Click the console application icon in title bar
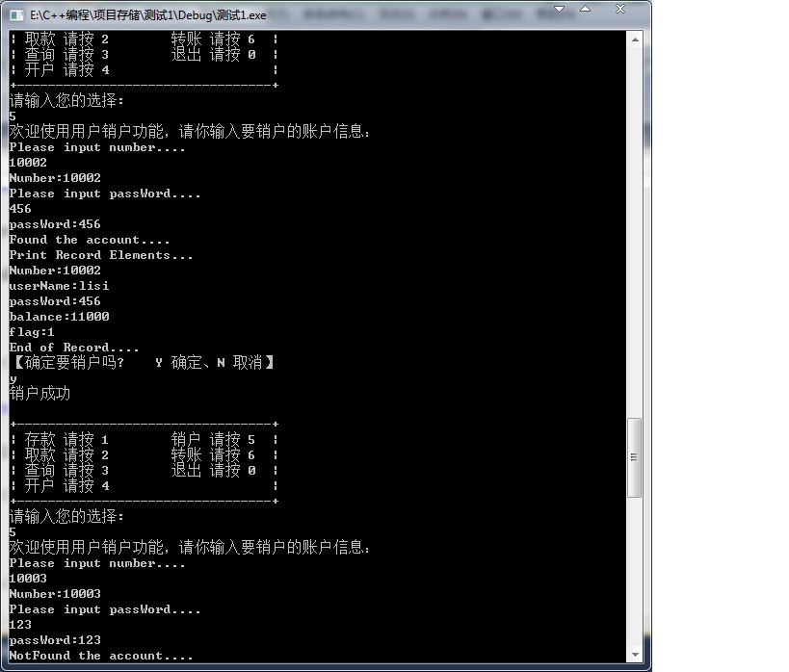 [16, 15]
